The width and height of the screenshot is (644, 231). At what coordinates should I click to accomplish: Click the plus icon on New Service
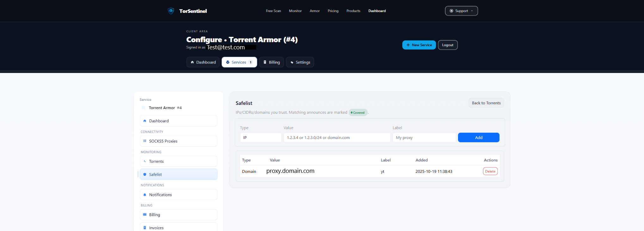click(408, 45)
